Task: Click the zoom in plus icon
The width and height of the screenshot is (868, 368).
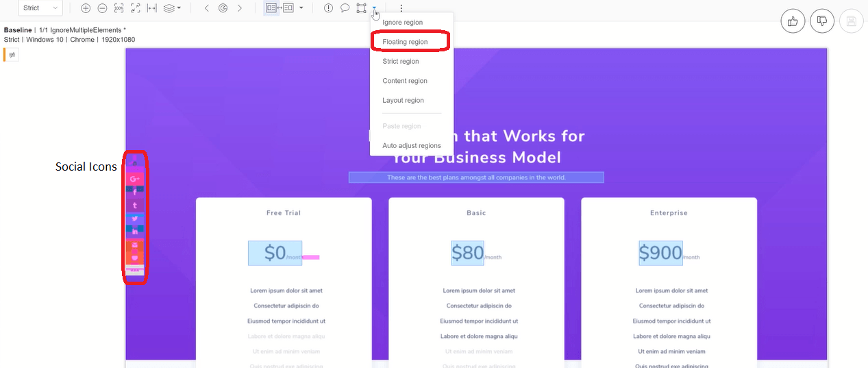Action: pos(86,8)
